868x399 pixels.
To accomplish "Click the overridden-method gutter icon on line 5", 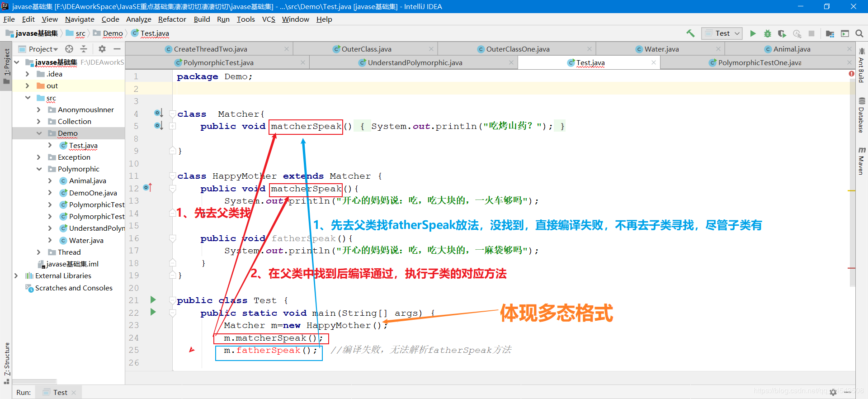I will 158,125.
